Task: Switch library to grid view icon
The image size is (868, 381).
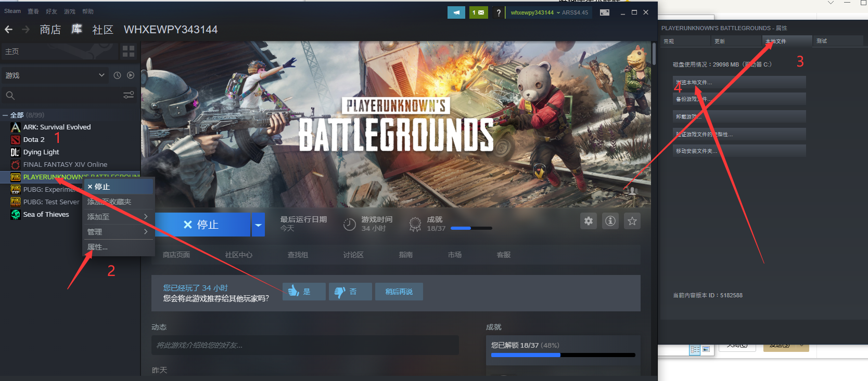Action: (129, 51)
